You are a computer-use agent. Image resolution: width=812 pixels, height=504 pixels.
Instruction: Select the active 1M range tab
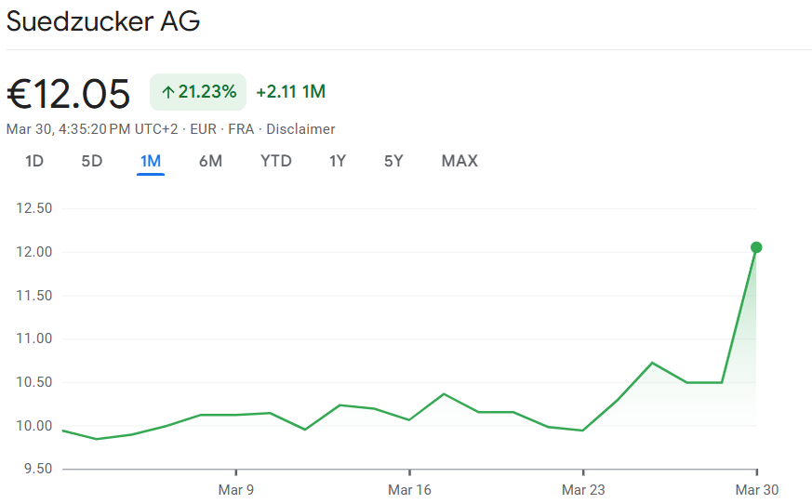[151, 161]
